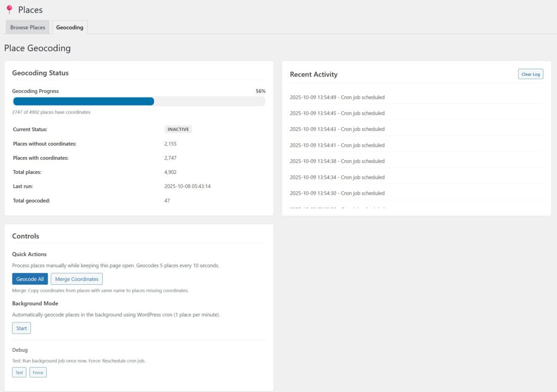Start background mode geocoding
557x392 pixels.
(x=21, y=328)
